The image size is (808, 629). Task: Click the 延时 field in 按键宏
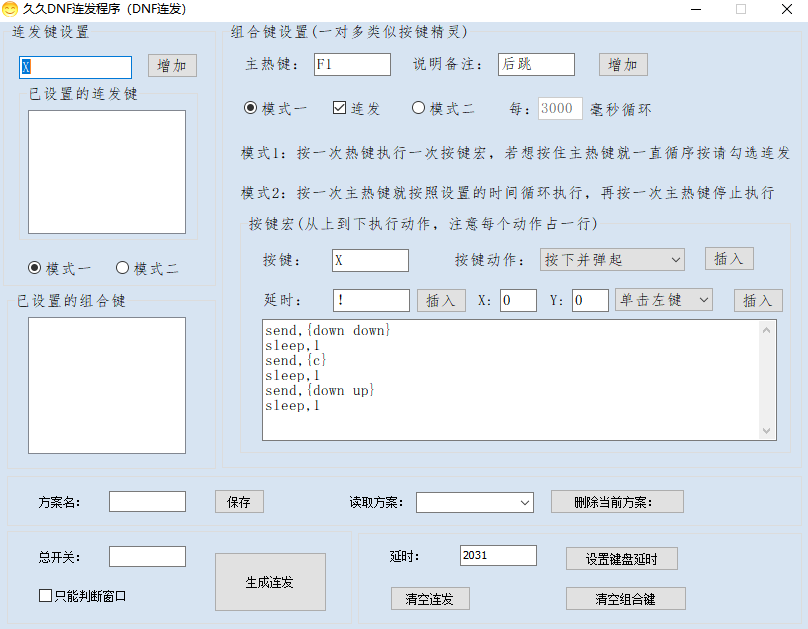[371, 300]
